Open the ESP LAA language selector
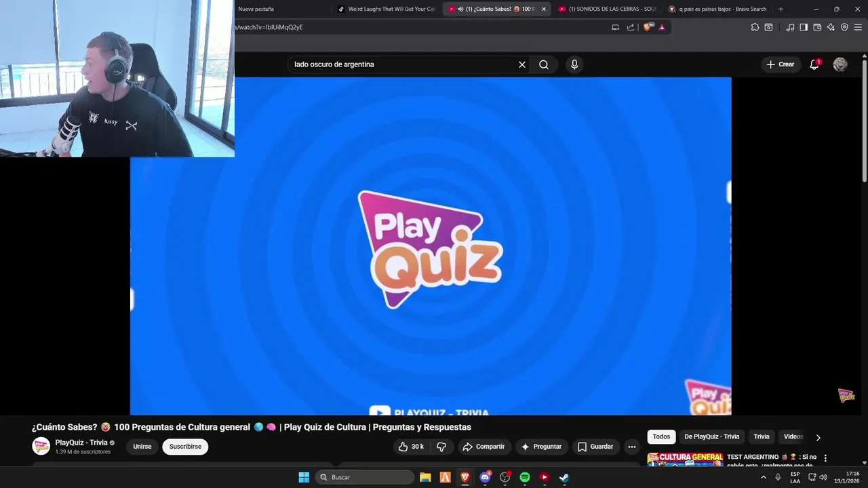868x488 pixels. 795,477
